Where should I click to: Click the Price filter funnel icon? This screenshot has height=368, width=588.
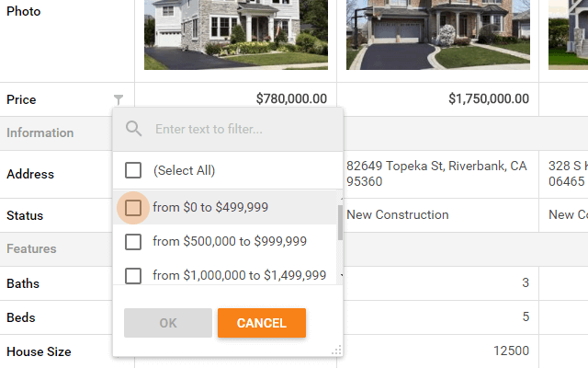tap(119, 99)
